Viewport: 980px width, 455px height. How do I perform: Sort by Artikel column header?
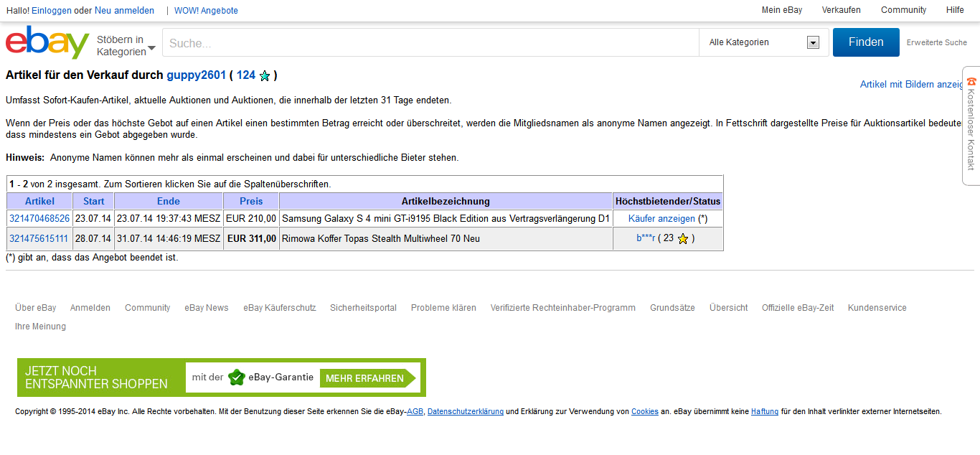(x=39, y=201)
